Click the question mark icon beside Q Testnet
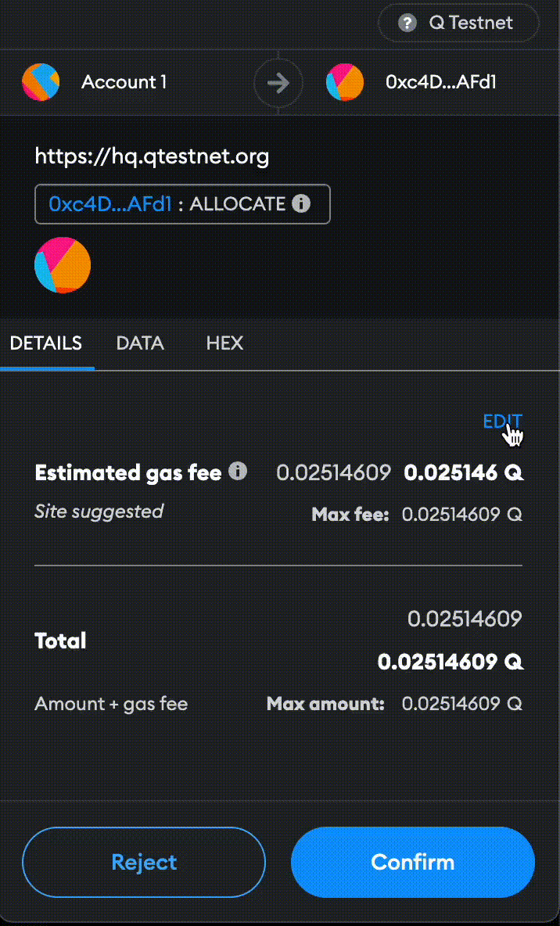 (x=407, y=23)
